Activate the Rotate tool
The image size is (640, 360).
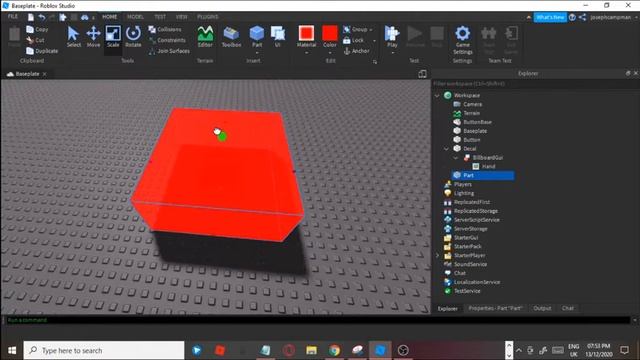coord(133,37)
